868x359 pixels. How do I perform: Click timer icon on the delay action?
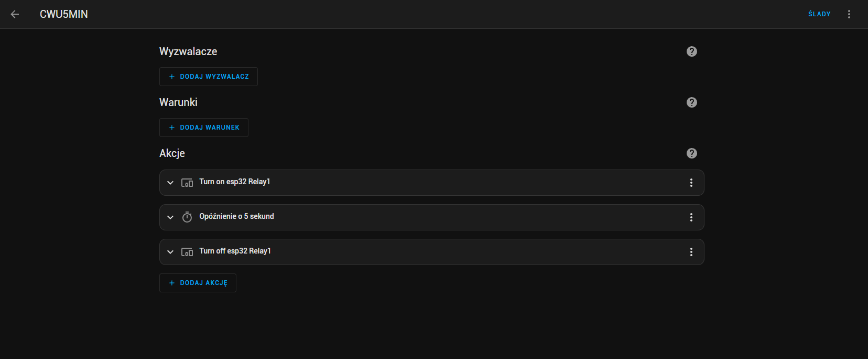tap(187, 217)
